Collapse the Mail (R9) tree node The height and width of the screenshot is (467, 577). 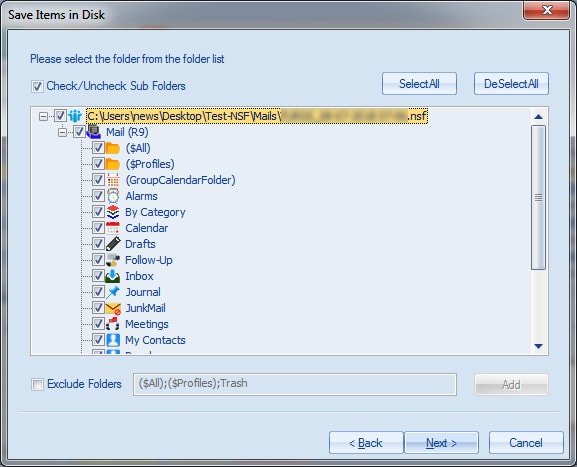(x=62, y=132)
